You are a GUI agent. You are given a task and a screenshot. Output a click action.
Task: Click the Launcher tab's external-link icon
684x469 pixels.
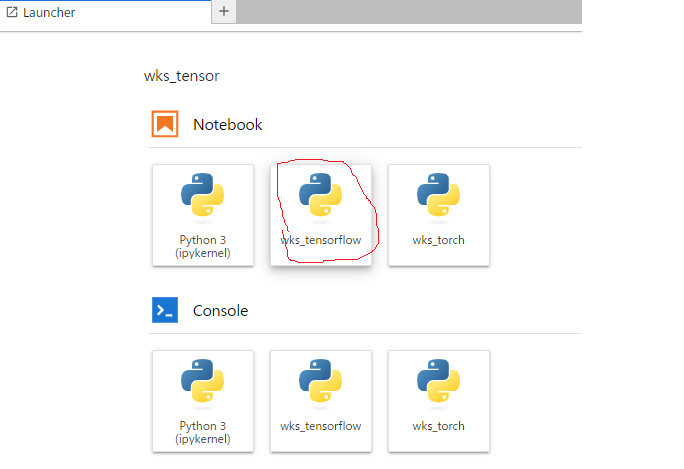(x=12, y=12)
